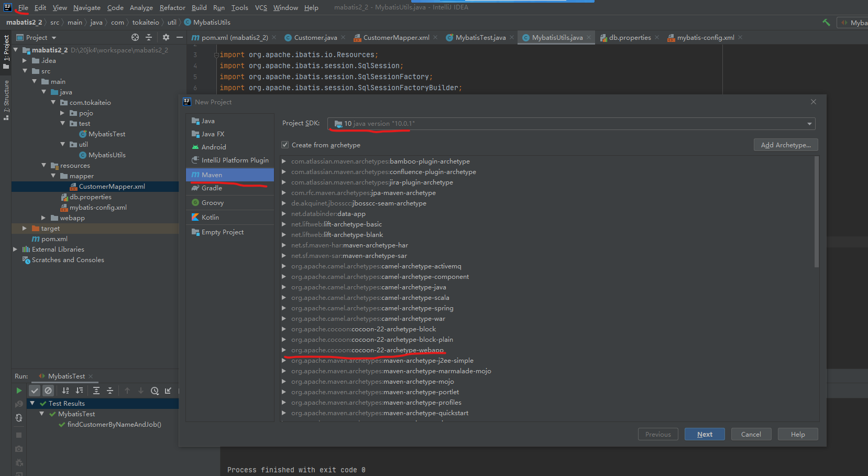
Task: Select the Groovy project type
Action: tap(230, 203)
